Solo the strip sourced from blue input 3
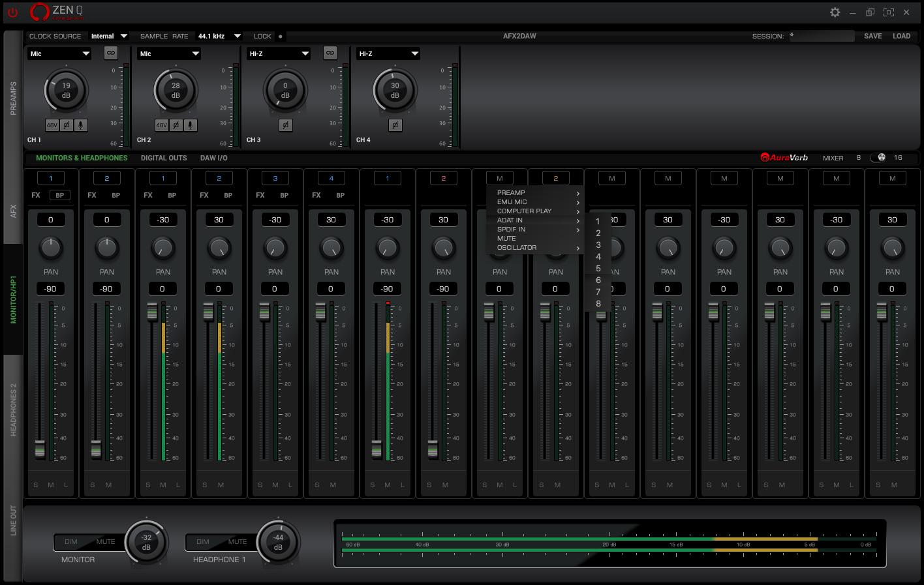 (x=260, y=485)
